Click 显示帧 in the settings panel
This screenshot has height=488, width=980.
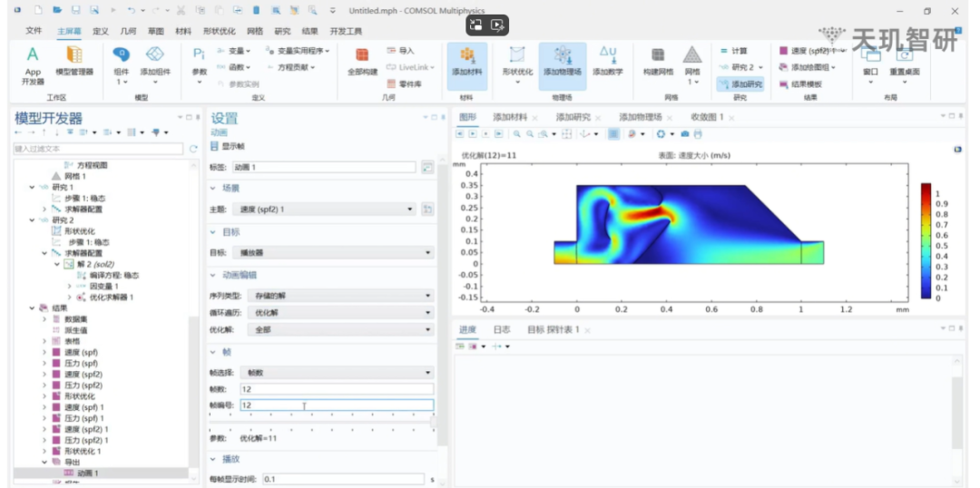(228, 146)
